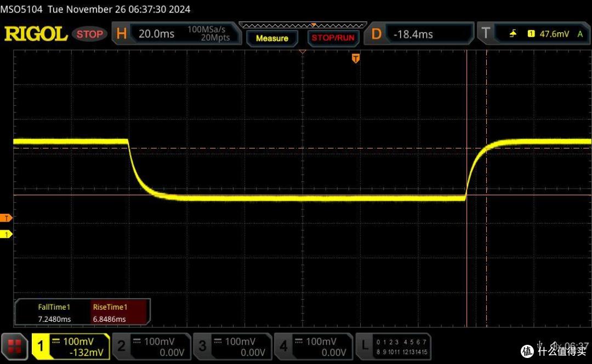Viewport: 592px width, 364px height.
Task: Click the D delay label icon
Action: (377, 34)
